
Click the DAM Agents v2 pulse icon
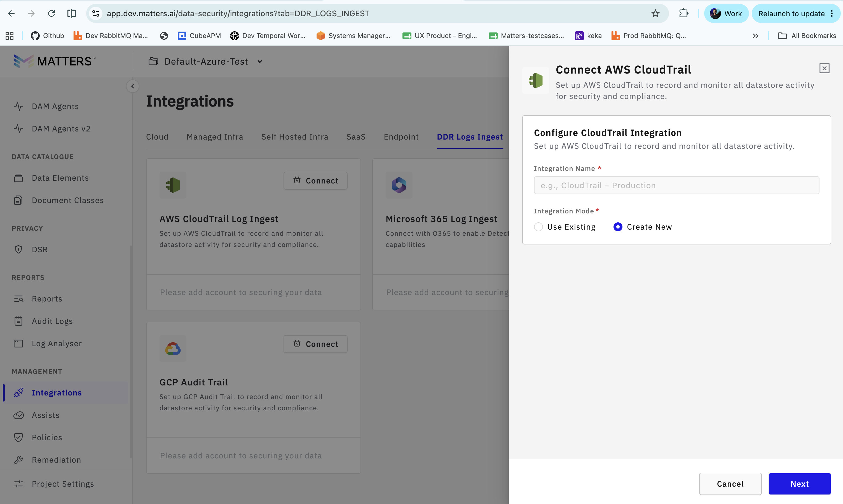pyautogui.click(x=18, y=129)
